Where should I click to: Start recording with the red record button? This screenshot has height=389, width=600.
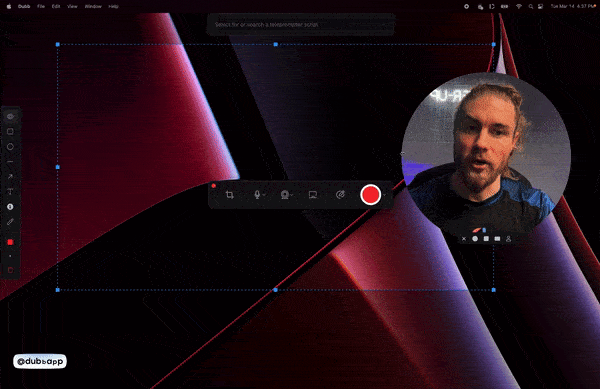(x=370, y=195)
